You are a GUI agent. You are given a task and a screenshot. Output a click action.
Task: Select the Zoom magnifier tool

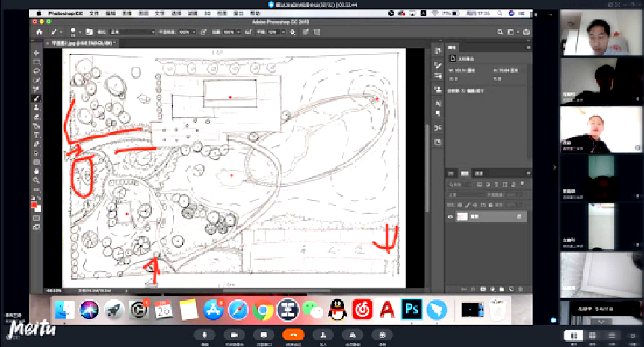pyautogui.click(x=36, y=180)
